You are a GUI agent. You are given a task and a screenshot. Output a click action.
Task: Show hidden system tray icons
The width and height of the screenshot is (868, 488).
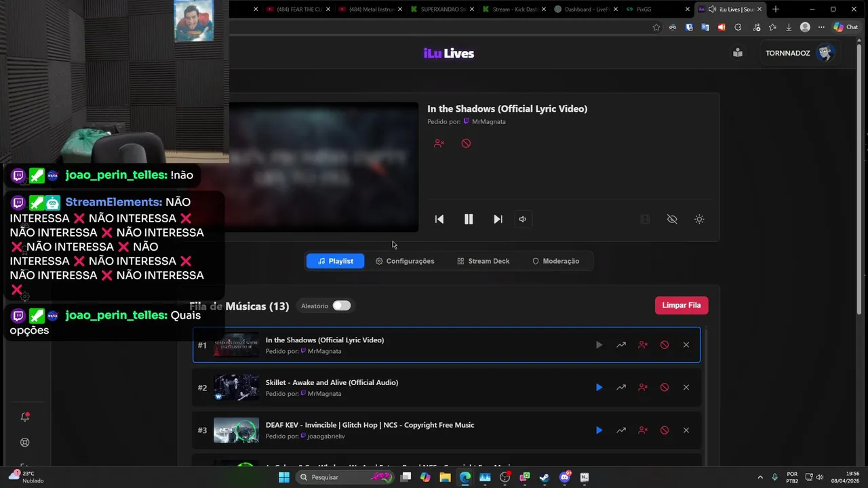[x=759, y=477]
